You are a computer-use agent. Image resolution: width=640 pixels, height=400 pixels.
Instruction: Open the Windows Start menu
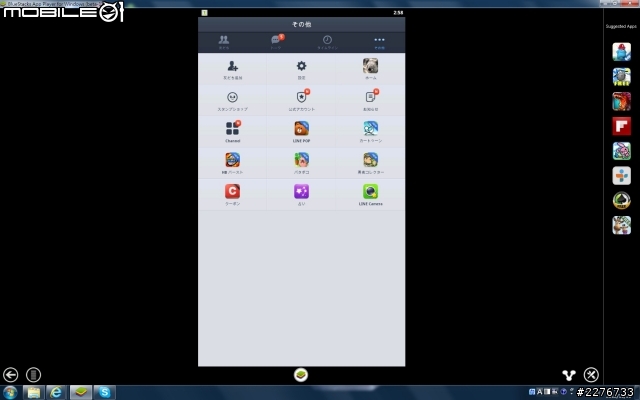coord(9,393)
